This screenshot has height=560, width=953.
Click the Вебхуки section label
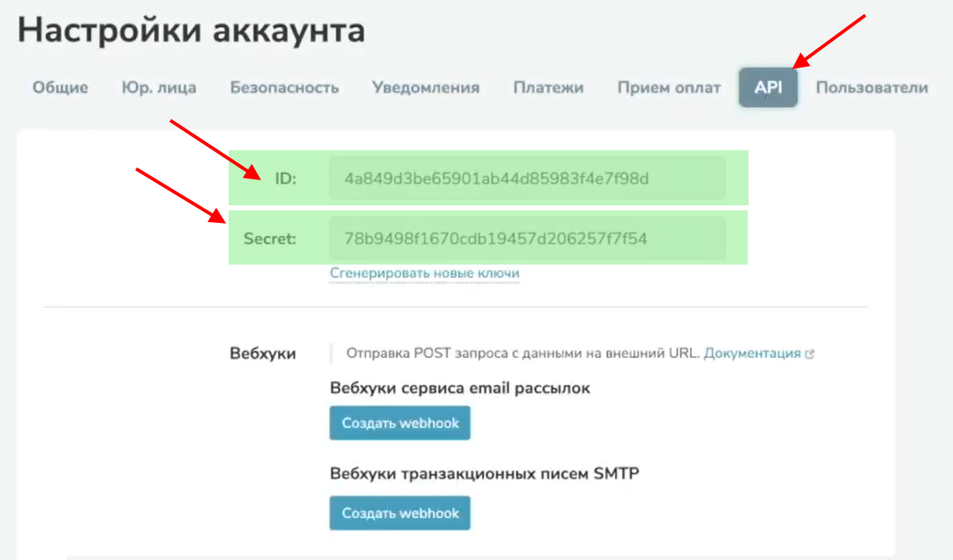click(262, 353)
